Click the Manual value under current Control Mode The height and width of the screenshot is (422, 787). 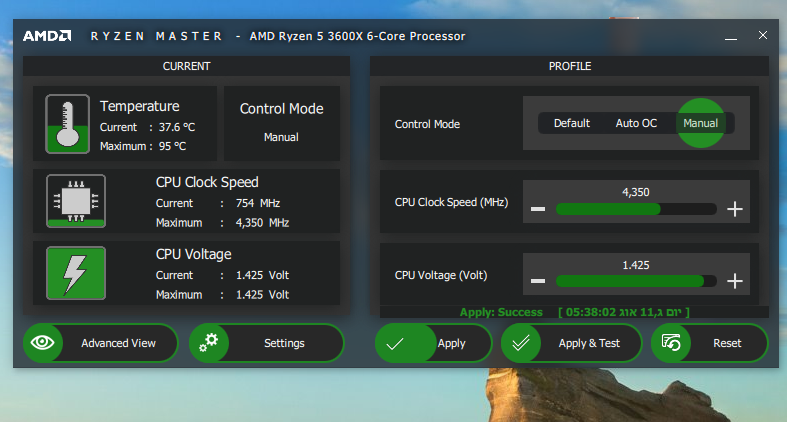click(281, 137)
